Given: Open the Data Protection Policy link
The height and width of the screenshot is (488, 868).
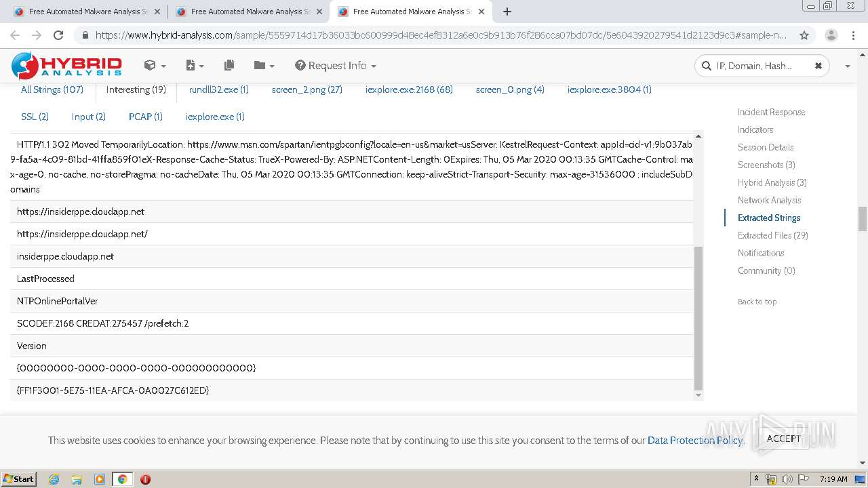Looking at the screenshot, I should [x=695, y=441].
